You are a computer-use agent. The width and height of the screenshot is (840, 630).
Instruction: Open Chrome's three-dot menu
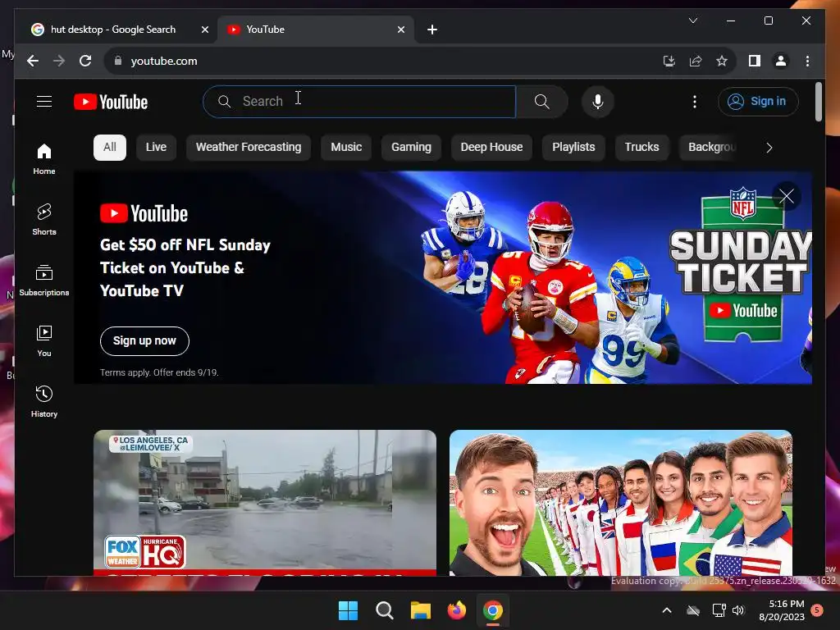tap(807, 61)
